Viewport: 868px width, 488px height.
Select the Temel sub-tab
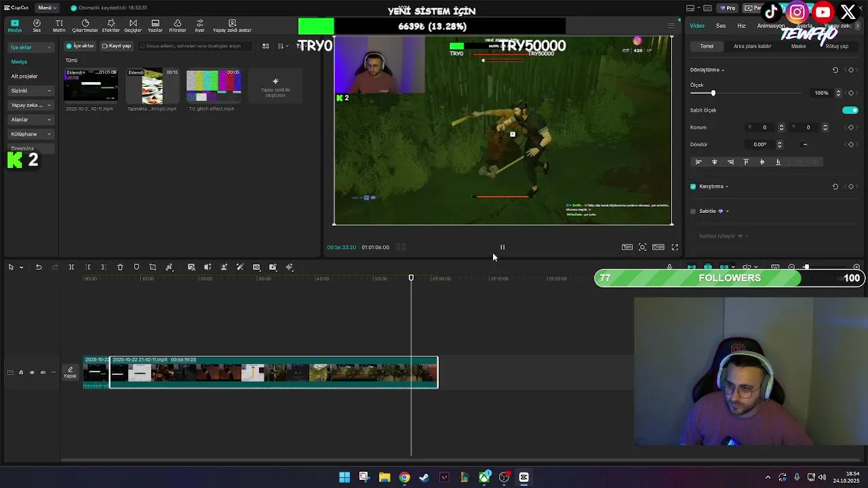point(707,47)
